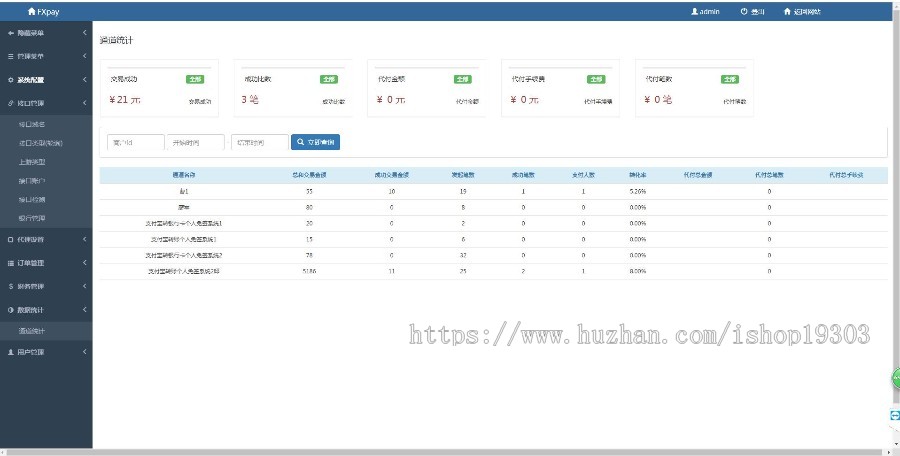Click the green 全部 badge on 代付金额 card

coord(463,79)
